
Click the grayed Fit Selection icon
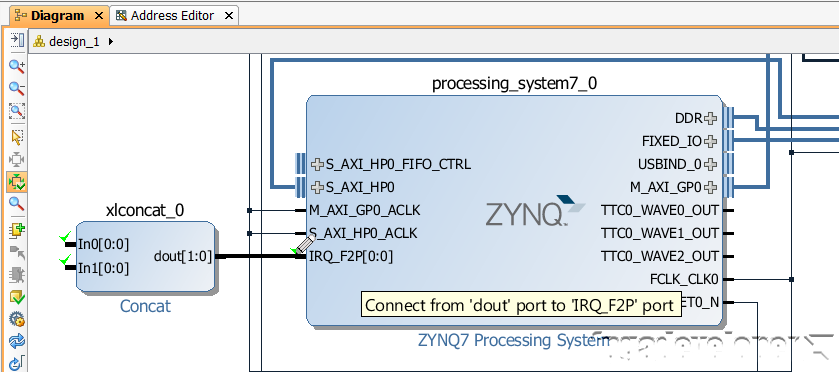(x=17, y=159)
